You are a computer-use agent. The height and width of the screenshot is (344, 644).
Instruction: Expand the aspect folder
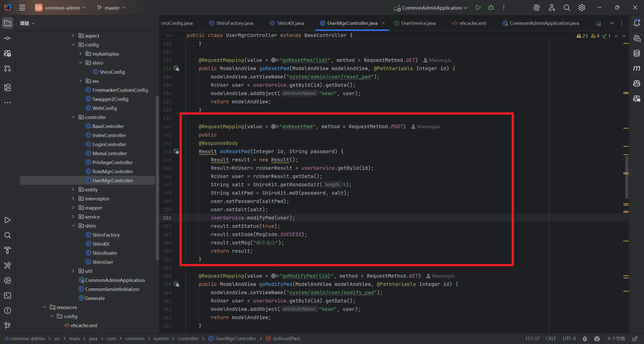[73, 36]
